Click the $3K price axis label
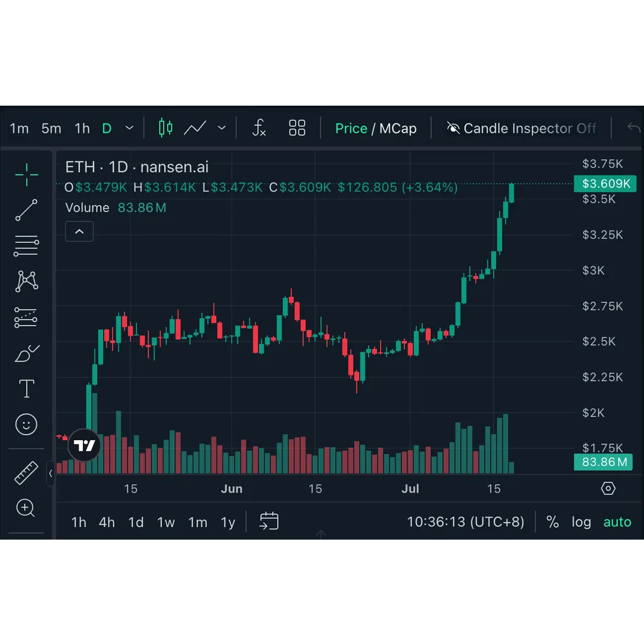This screenshot has width=644, height=644. coord(593,270)
